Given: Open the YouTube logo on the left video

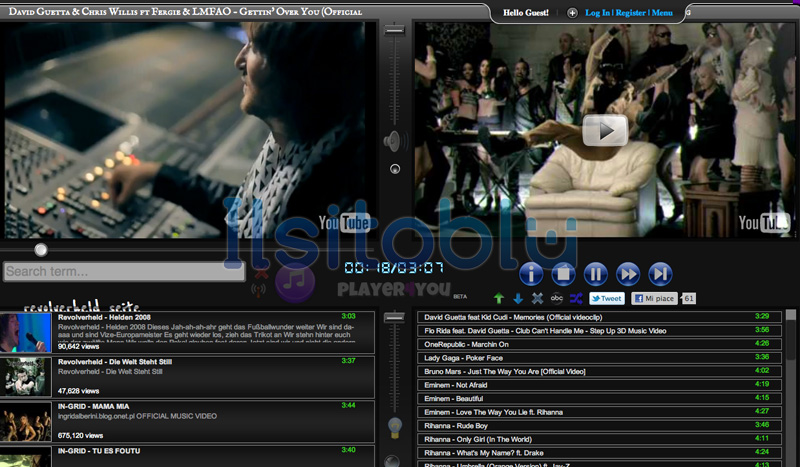Looking at the screenshot, I should (344, 223).
